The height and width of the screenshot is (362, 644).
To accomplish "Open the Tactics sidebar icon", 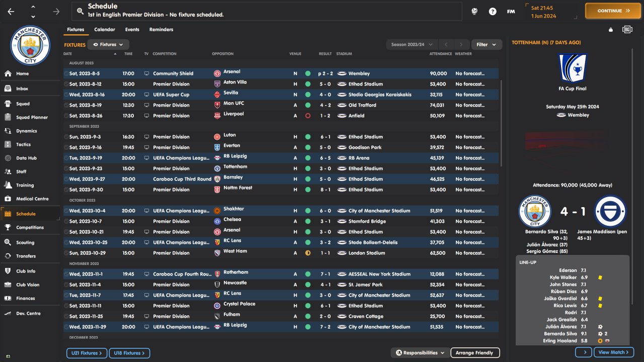I will (8, 144).
